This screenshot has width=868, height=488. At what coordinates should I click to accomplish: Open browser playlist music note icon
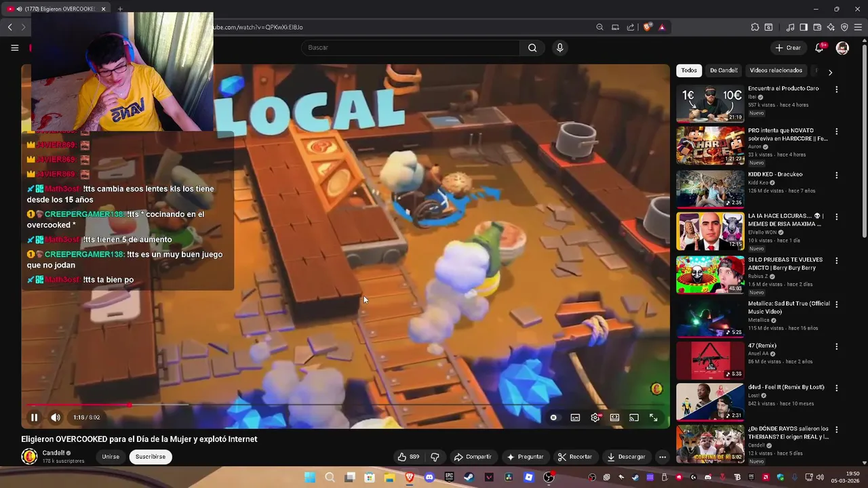tap(790, 27)
